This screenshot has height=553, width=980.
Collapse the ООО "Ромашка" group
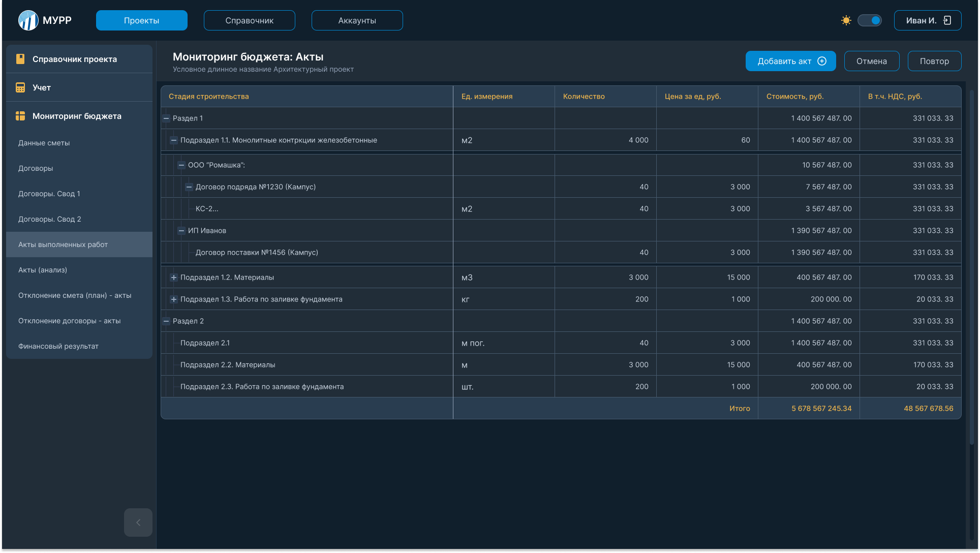181,165
